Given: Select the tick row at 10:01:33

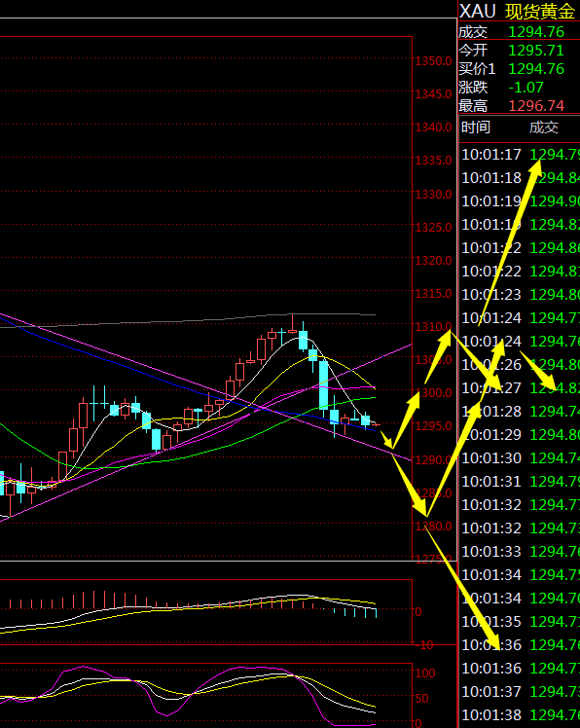Looking at the screenshot, I should point(520,551).
